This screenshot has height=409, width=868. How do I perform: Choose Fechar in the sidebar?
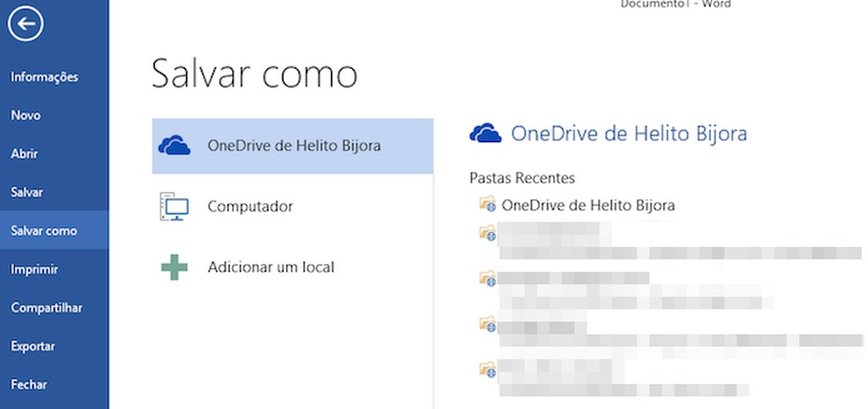pos(29,384)
